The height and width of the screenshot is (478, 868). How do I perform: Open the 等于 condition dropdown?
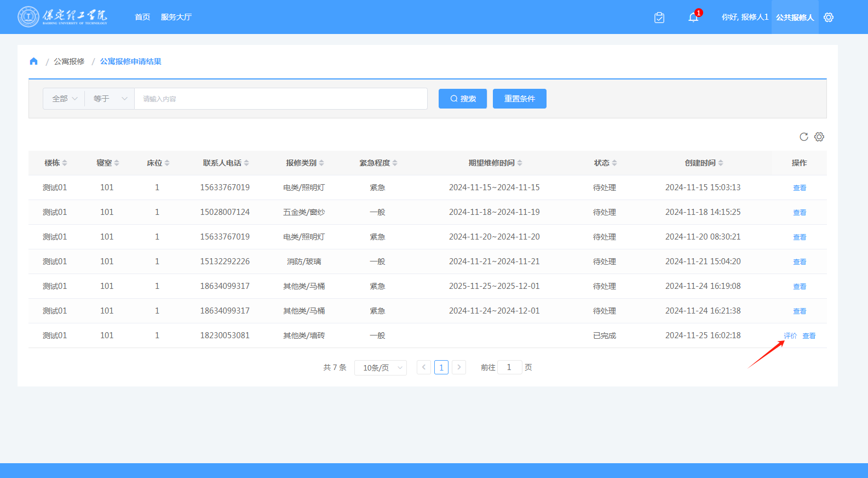pyautogui.click(x=110, y=99)
